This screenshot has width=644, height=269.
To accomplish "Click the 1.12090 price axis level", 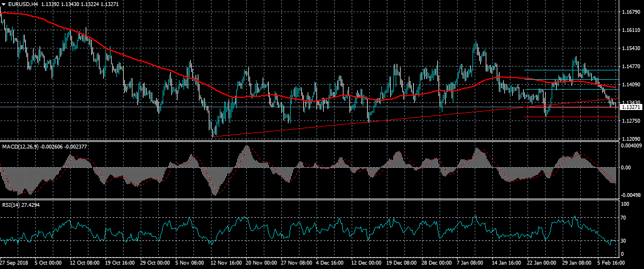I will click(630, 139).
